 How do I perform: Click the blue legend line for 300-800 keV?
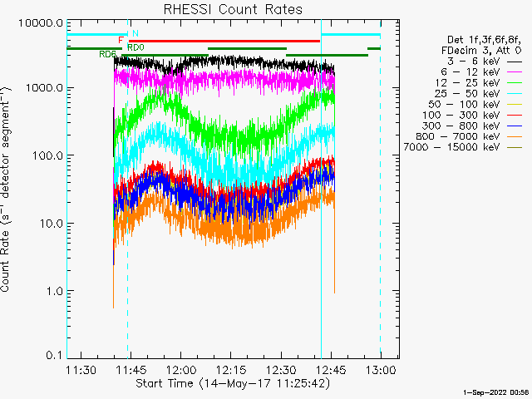[x=515, y=126]
